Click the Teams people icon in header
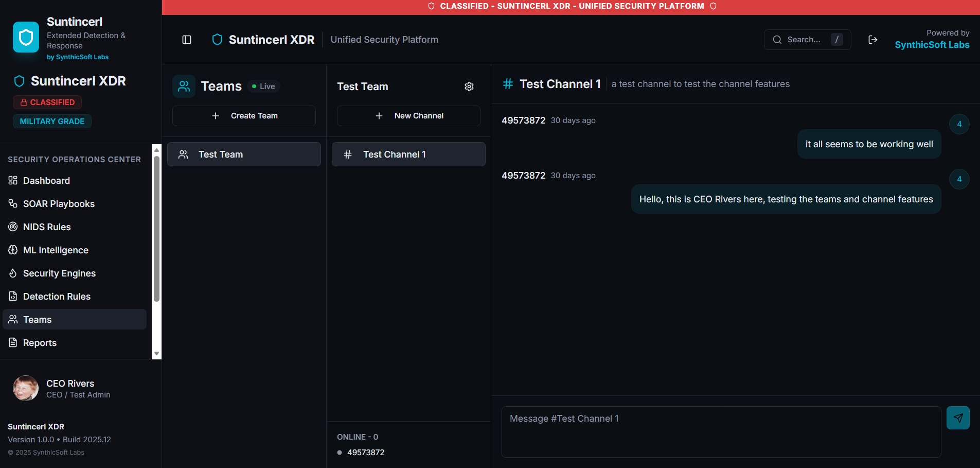The height and width of the screenshot is (468, 980). (184, 86)
